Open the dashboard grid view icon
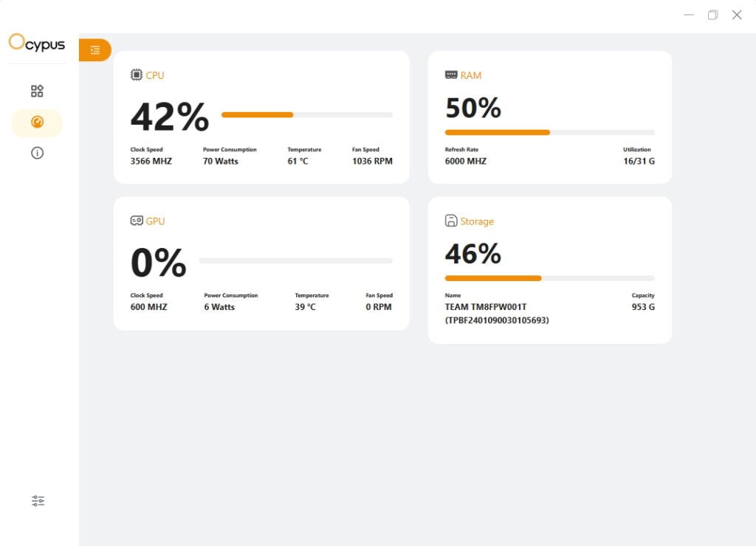This screenshot has height=546, width=756. pyautogui.click(x=37, y=91)
